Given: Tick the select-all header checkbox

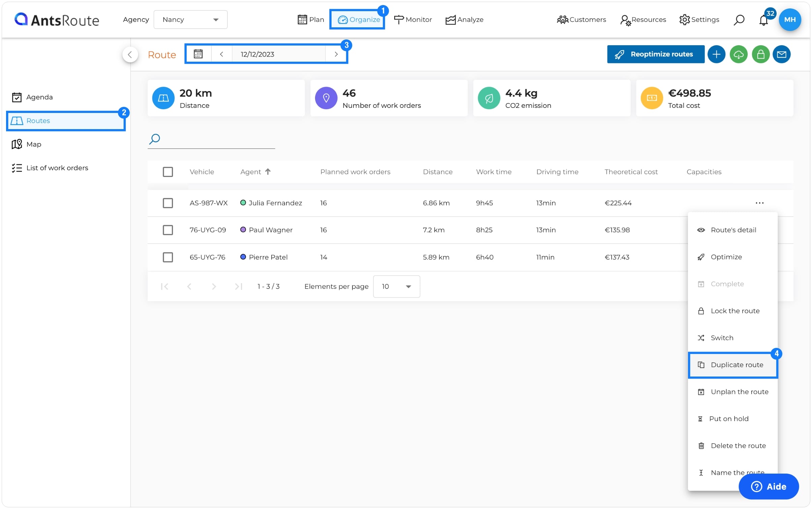Looking at the screenshot, I should (x=168, y=172).
